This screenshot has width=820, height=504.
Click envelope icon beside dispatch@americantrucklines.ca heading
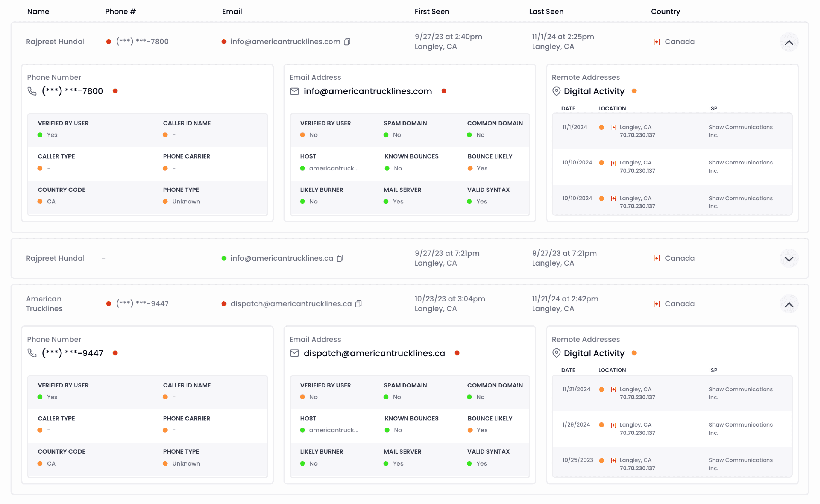pos(294,353)
